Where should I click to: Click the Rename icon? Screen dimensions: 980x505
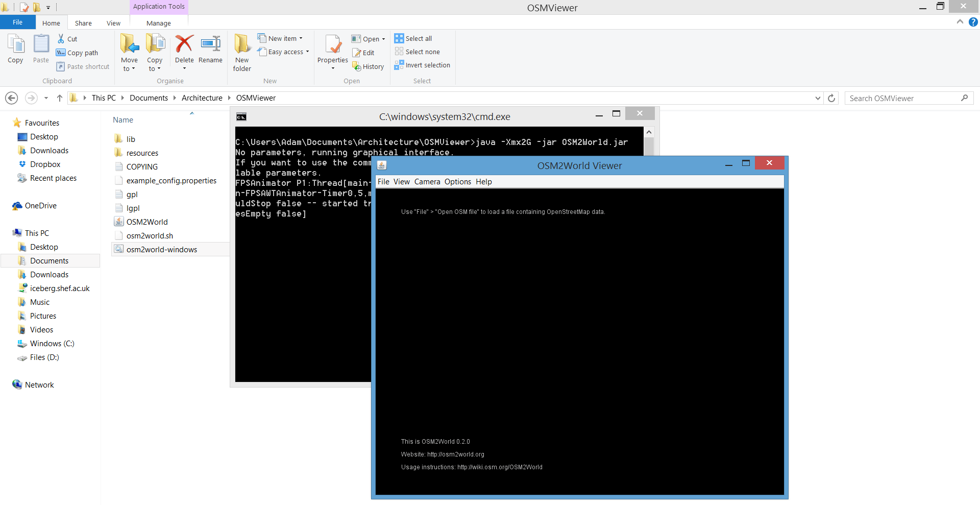tap(210, 43)
